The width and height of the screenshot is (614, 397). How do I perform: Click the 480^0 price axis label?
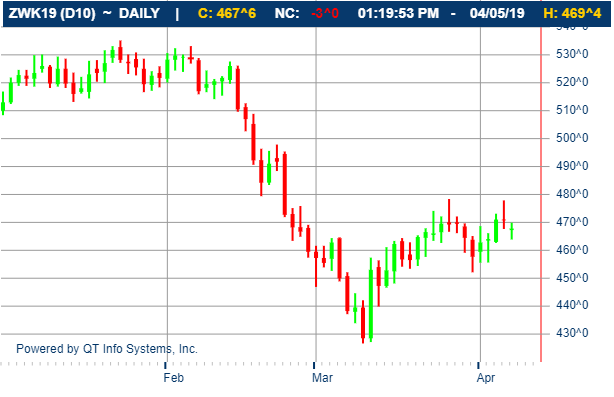[572, 194]
